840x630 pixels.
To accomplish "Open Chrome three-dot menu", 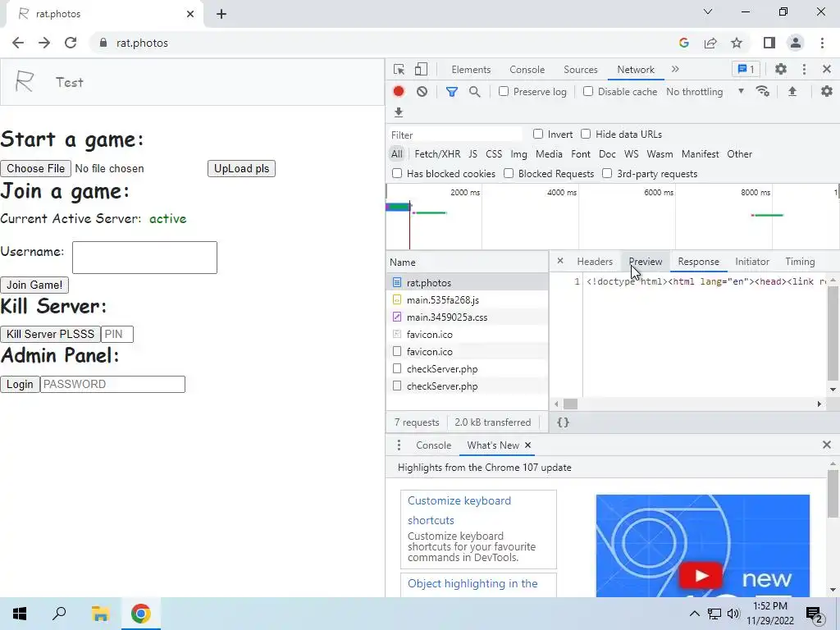I will [822, 43].
